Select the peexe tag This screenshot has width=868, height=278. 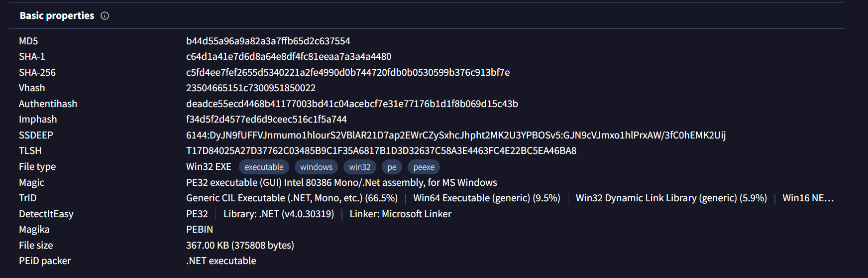pos(424,167)
